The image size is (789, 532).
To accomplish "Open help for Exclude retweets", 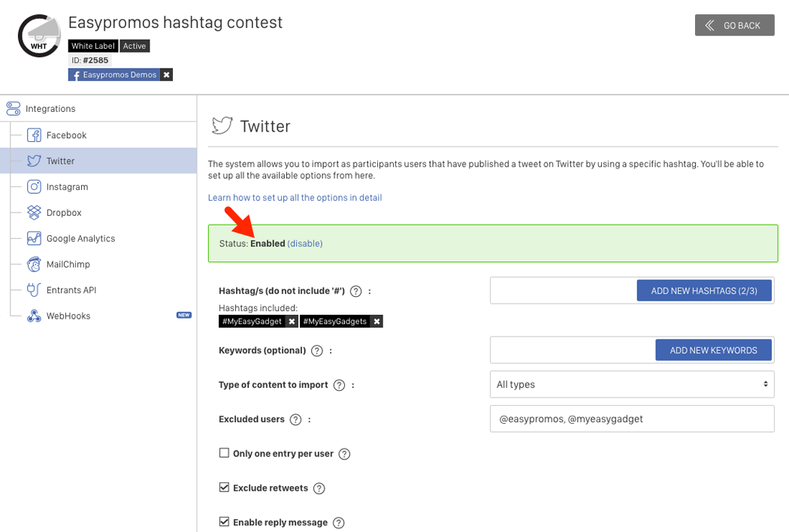I will tap(319, 488).
